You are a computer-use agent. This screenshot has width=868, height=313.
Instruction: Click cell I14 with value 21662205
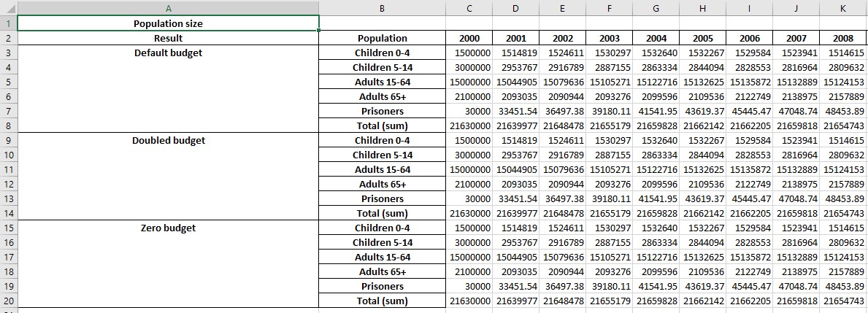(x=749, y=213)
